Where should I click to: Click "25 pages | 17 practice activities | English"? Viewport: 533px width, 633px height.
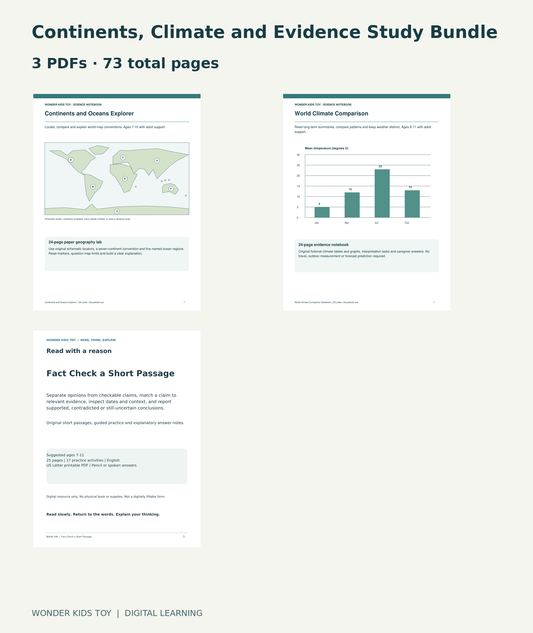(x=83, y=460)
